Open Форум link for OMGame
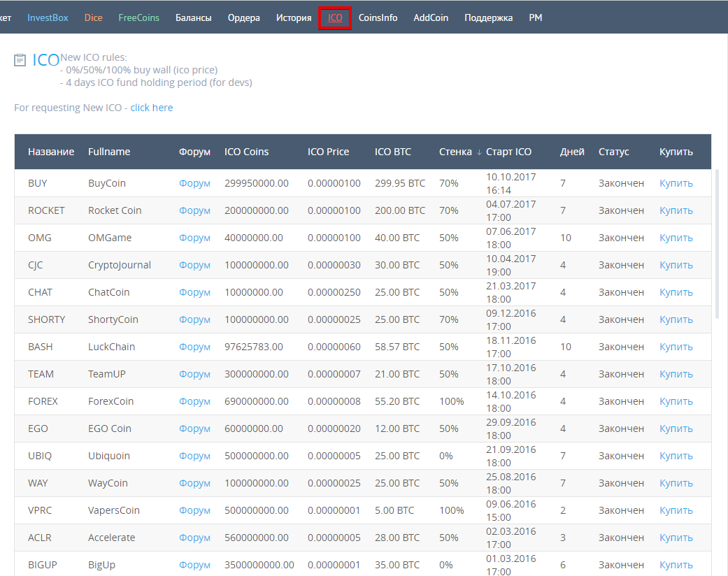The image size is (728, 576). tap(194, 238)
